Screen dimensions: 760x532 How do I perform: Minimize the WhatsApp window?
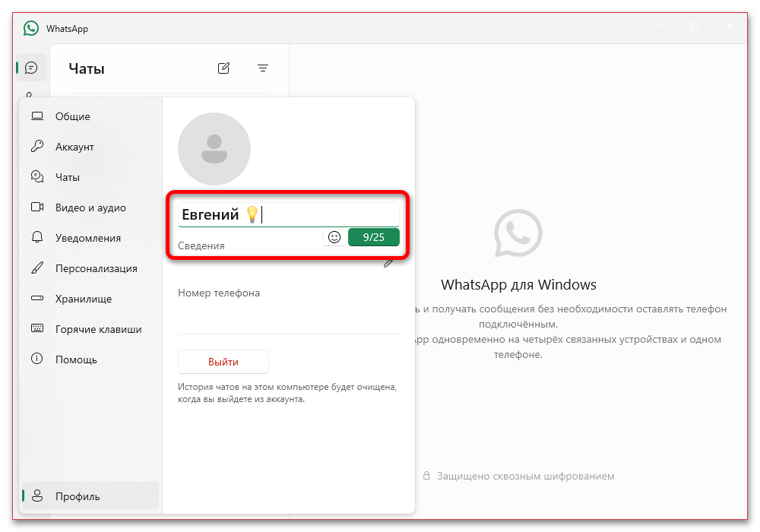click(x=660, y=25)
